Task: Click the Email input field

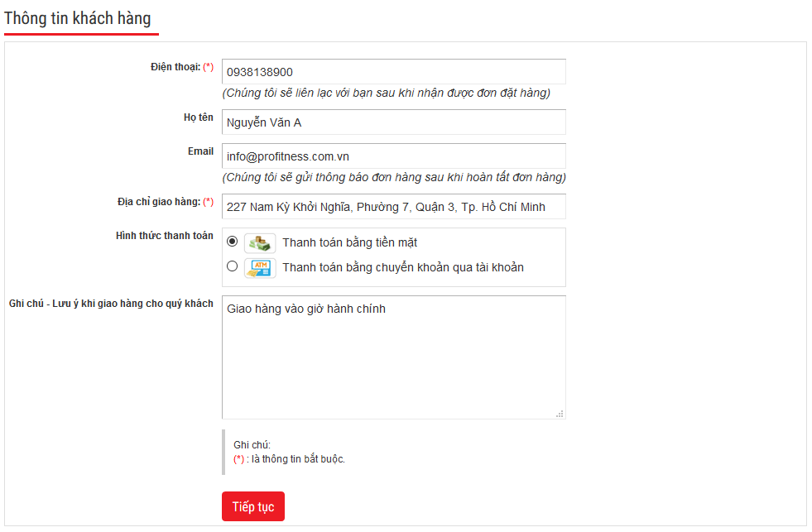Action: [393, 156]
